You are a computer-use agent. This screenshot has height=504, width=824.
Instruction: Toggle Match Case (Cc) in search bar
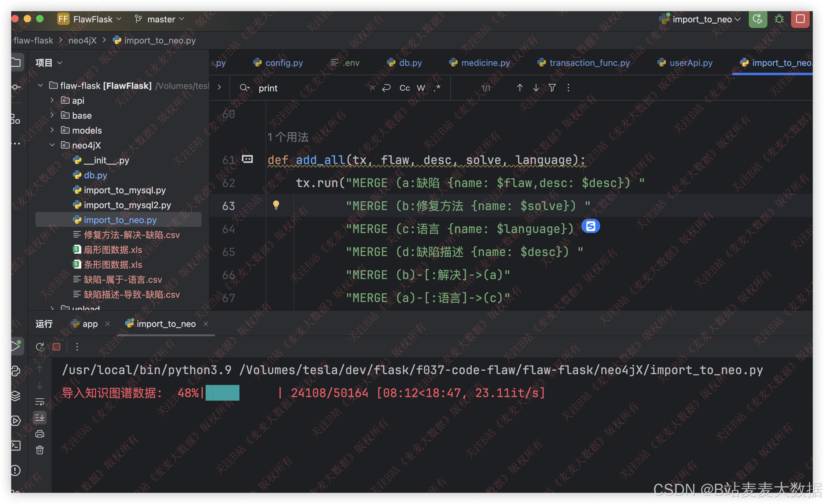coord(404,88)
